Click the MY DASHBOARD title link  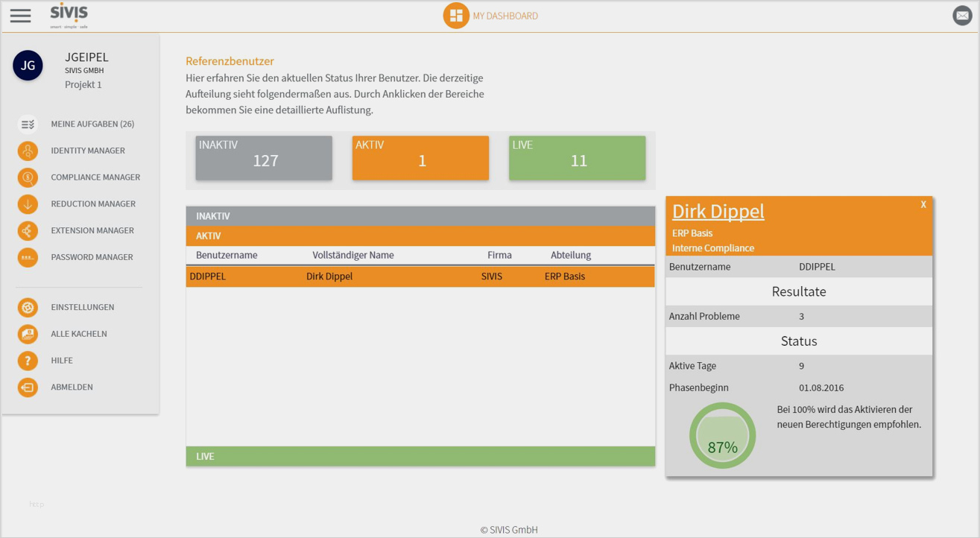point(505,16)
